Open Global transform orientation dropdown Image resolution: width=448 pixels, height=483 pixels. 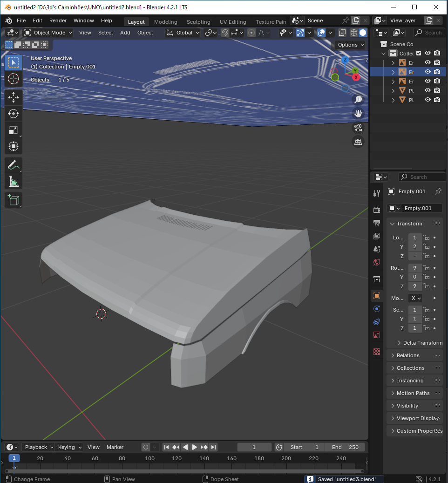coord(183,33)
